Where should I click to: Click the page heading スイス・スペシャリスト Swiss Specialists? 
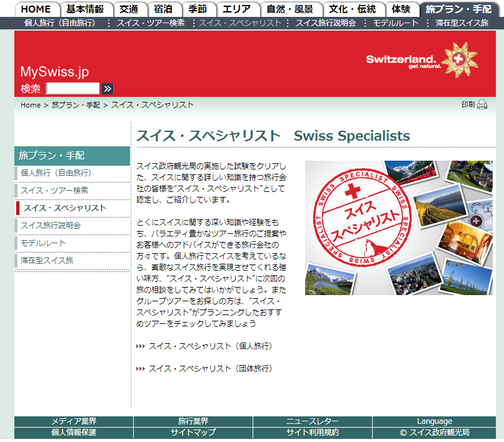point(273,136)
